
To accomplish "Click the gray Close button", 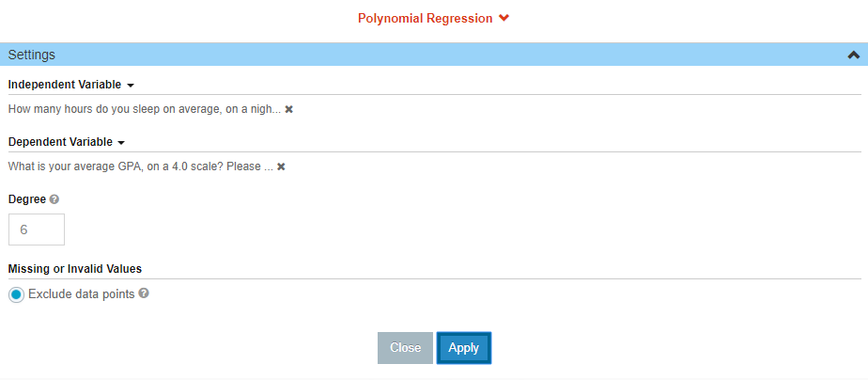I will (405, 348).
